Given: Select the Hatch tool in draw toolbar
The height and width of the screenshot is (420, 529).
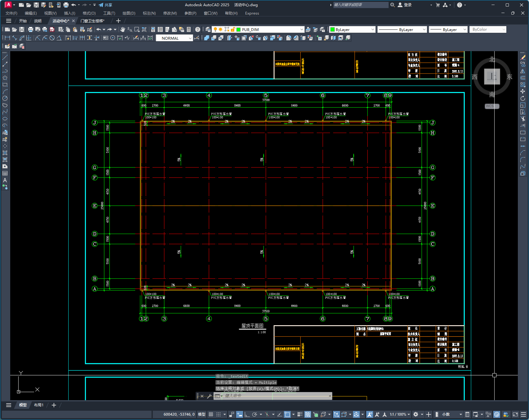Looking at the screenshot, I should click(x=5, y=153).
